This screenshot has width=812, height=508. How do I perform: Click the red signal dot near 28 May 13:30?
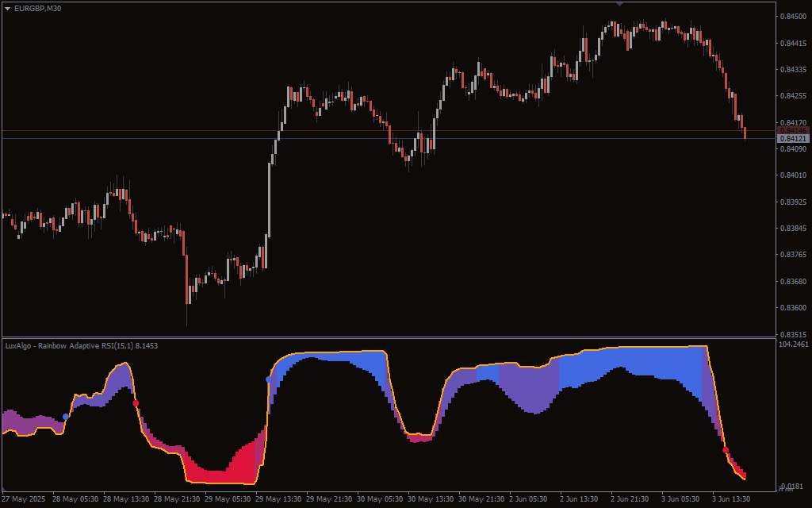tap(136, 403)
